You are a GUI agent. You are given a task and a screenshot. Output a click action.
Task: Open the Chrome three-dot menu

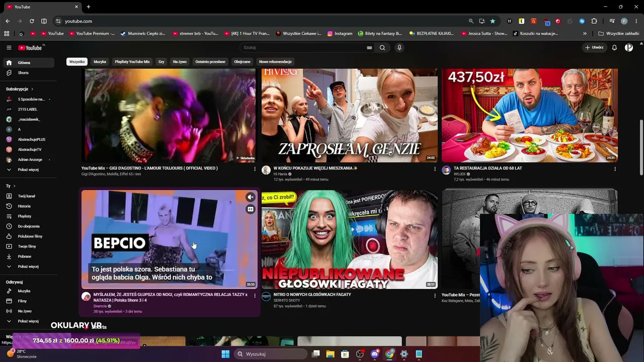[636, 21]
